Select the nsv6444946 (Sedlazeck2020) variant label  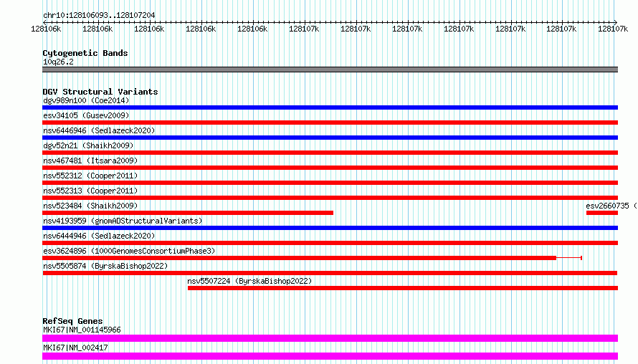tap(99, 236)
